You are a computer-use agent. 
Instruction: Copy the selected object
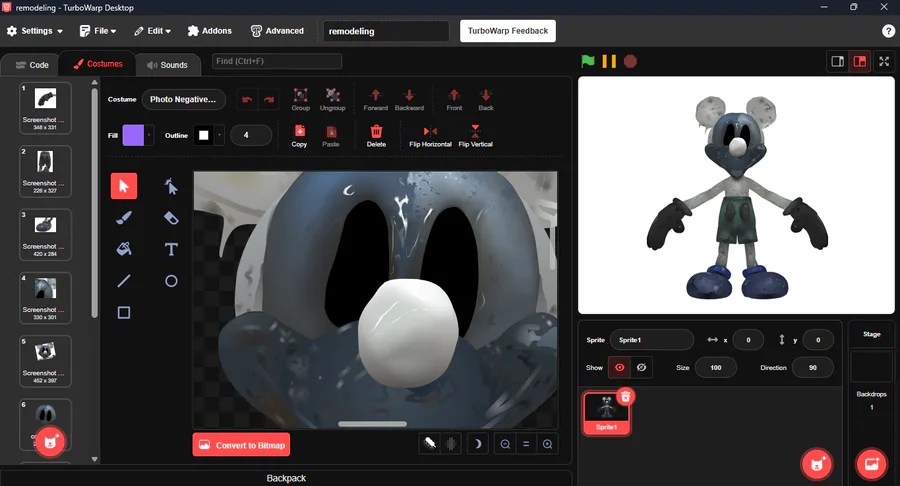299,136
